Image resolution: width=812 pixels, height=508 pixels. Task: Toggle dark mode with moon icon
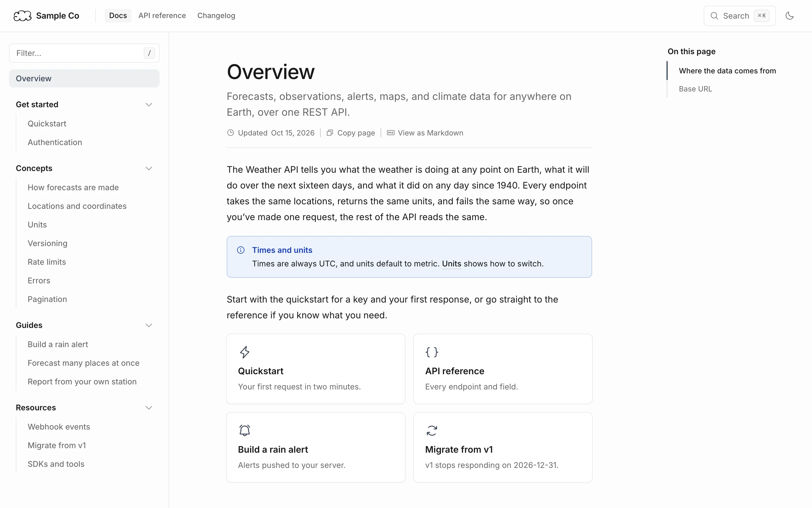pyautogui.click(x=789, y=16)
